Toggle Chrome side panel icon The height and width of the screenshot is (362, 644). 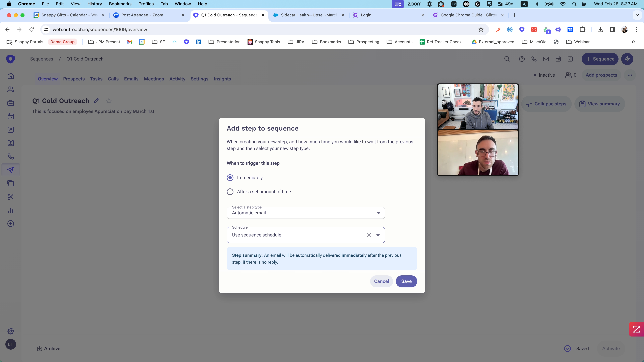click(612, 29)
